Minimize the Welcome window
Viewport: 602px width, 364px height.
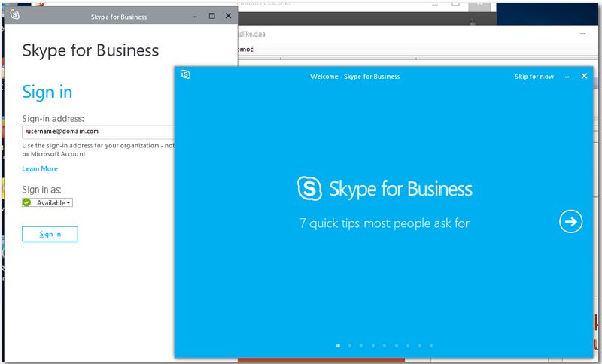pyautogui.click(x=567, y=77)
